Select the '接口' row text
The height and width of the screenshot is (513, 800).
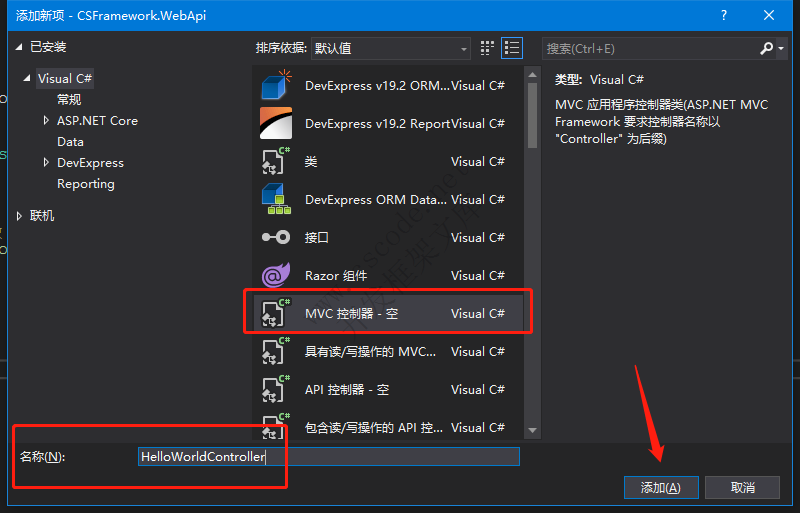(316, 238)
